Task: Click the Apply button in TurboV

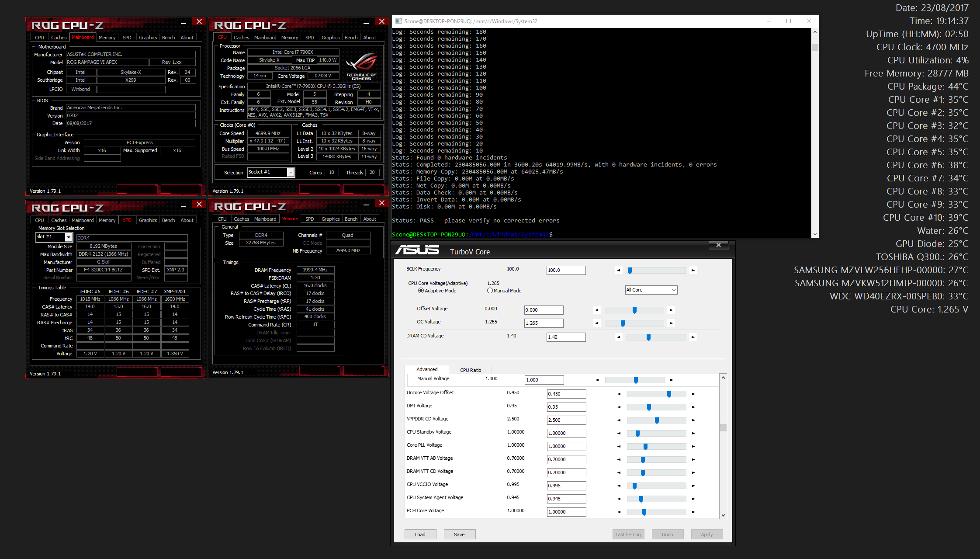Action: [706, 535]
